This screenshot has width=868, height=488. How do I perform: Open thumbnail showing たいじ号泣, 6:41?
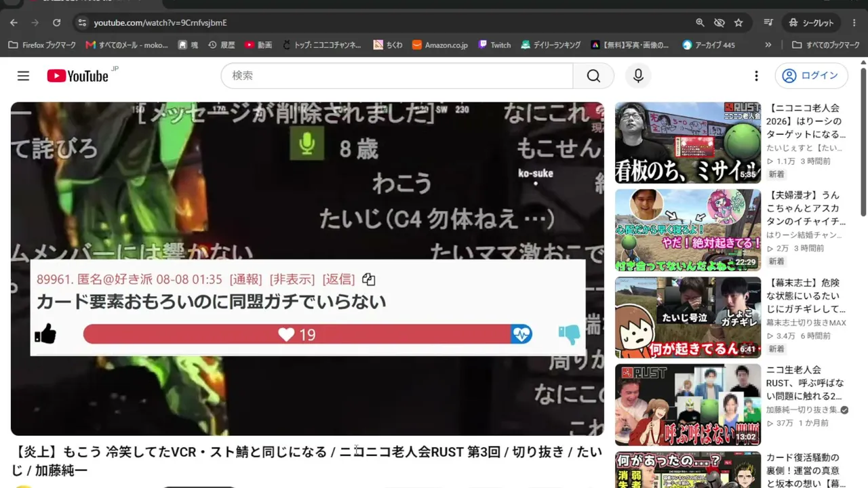pyautogui.click(x=688, y=317)
